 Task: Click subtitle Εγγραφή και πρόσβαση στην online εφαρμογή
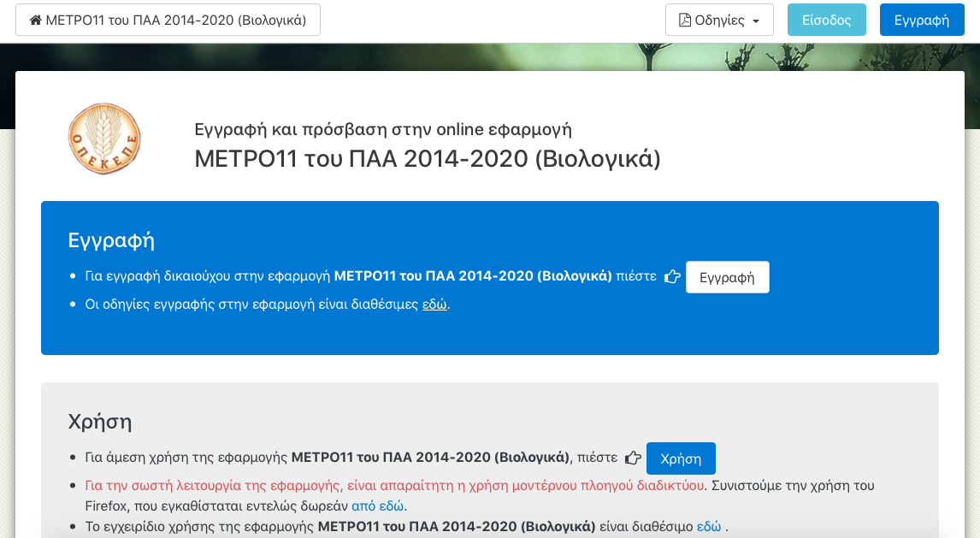383,129
